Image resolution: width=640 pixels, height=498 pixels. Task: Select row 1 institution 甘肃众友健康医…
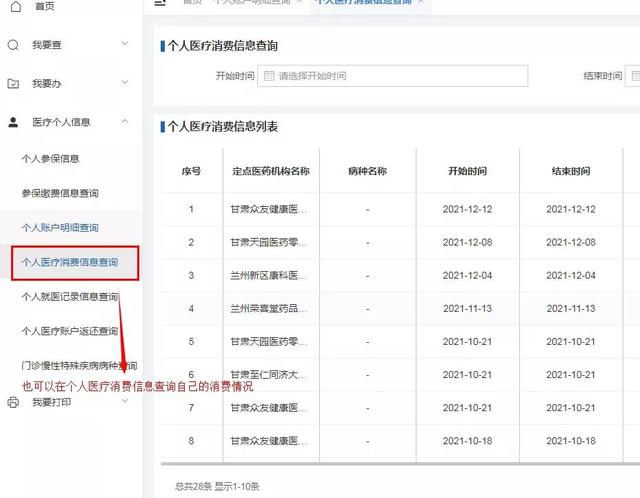pos(269,209)
